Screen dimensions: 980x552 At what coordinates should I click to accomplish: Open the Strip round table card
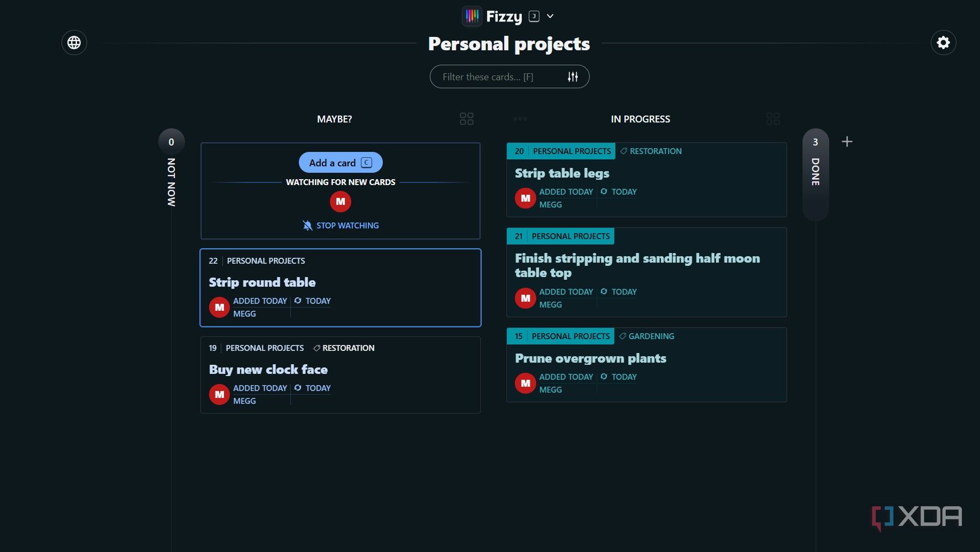tap(341, 288)
